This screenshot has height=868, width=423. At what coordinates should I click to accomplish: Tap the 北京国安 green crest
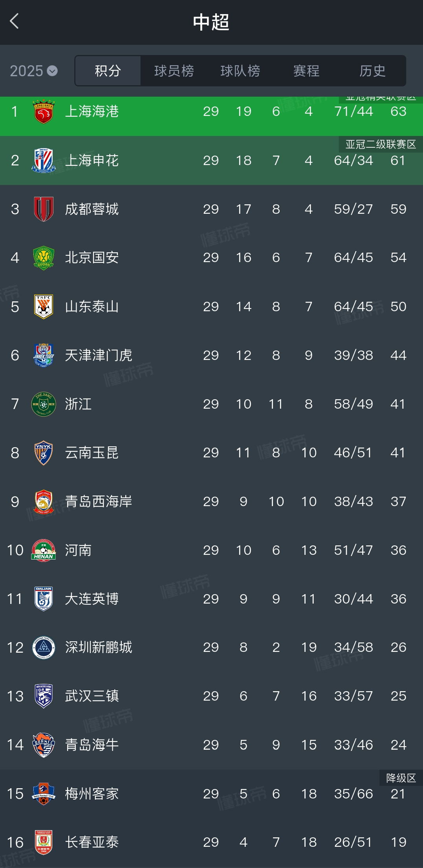44,258
